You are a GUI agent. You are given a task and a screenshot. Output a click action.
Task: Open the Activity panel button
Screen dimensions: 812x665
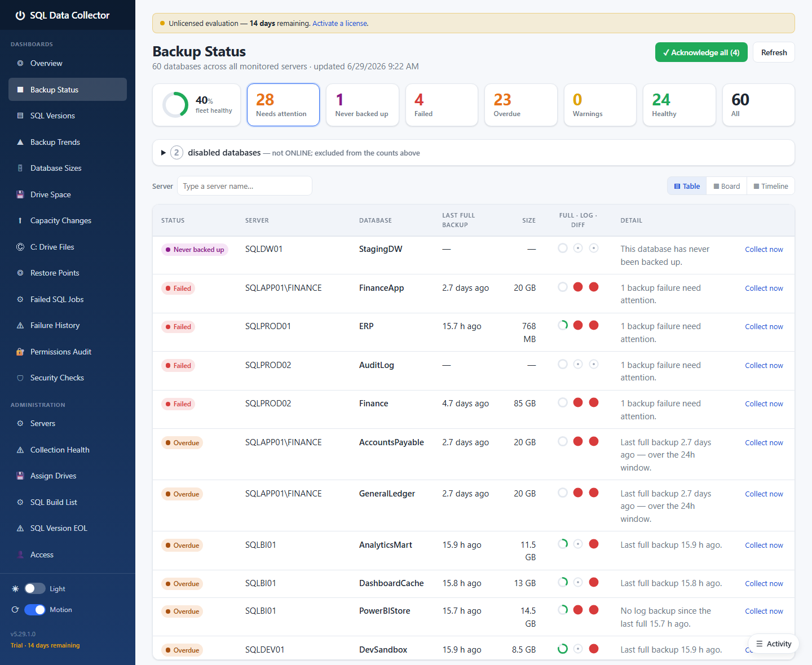point(774,644)
